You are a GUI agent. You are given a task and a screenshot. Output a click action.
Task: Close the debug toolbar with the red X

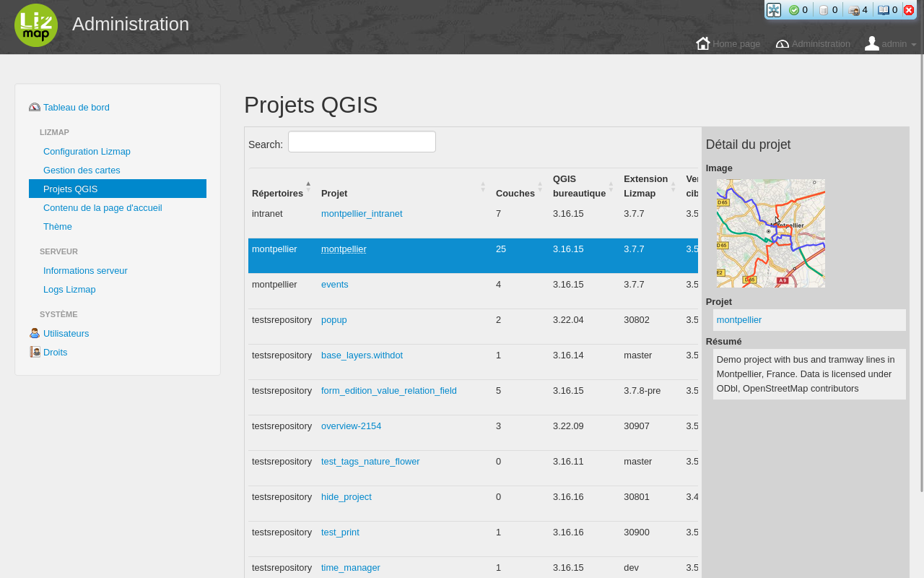tap(909, 9)
